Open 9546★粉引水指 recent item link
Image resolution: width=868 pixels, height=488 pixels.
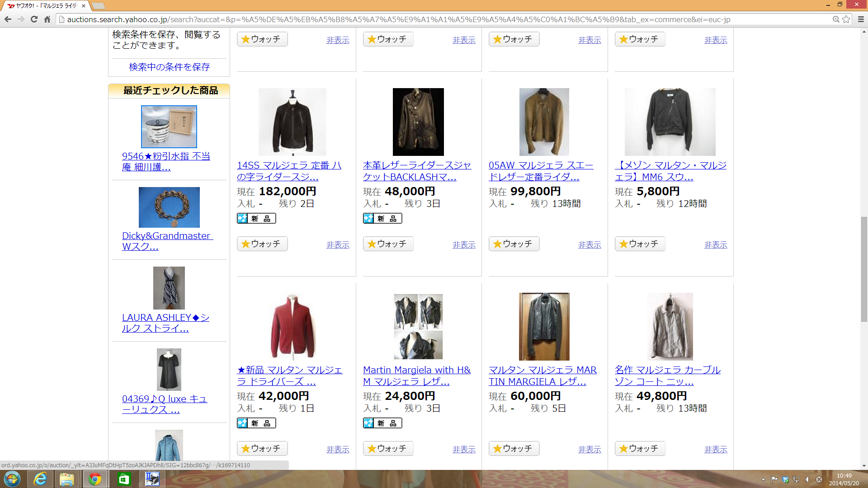pyautogui.click(x=166, y=161)
